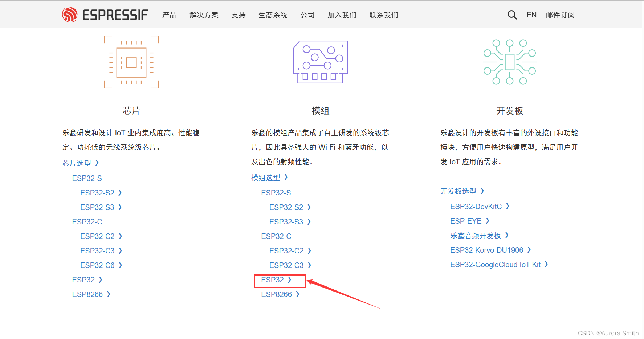This screenshot has height=339, width=644.
Task: Open the search magnifier icon
Action: (x=512, y=15)
